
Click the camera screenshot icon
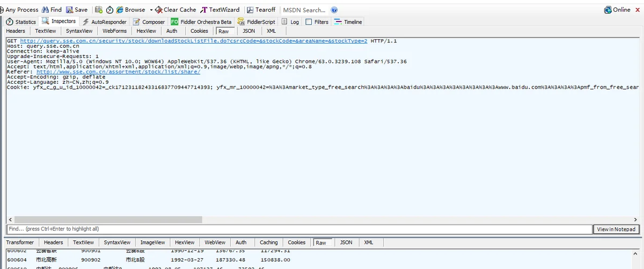click(x=98, y=10)
